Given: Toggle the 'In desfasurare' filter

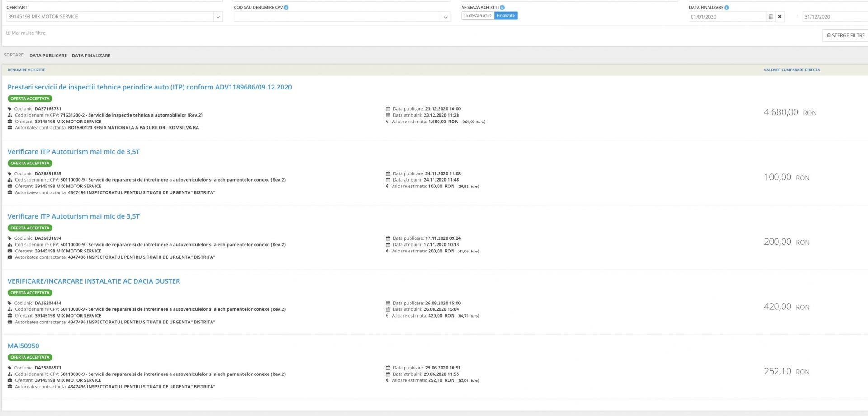Looking at the screenshot, I should 477,16.
